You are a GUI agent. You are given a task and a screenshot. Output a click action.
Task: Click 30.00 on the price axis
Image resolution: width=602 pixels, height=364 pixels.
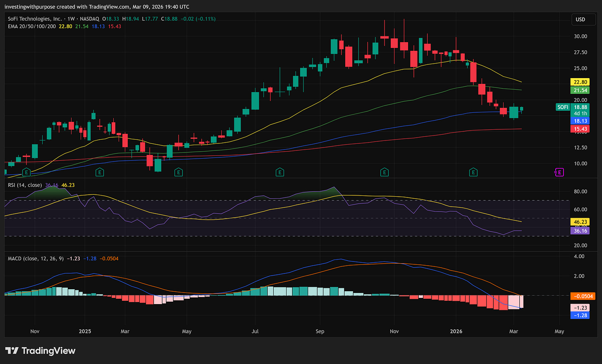pos(580,36)
